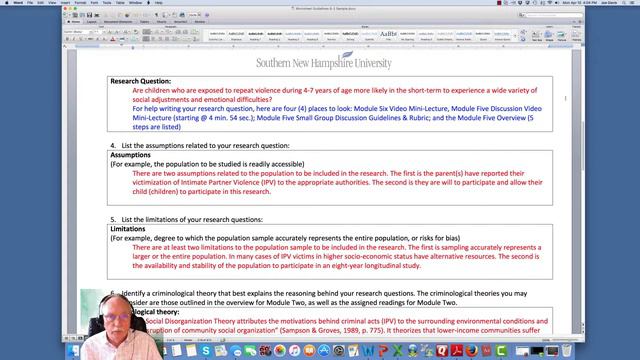Image resolution: width=640 pixels, height=360 pixels.
Task: Open the Help menu
Action: (159, 2)
